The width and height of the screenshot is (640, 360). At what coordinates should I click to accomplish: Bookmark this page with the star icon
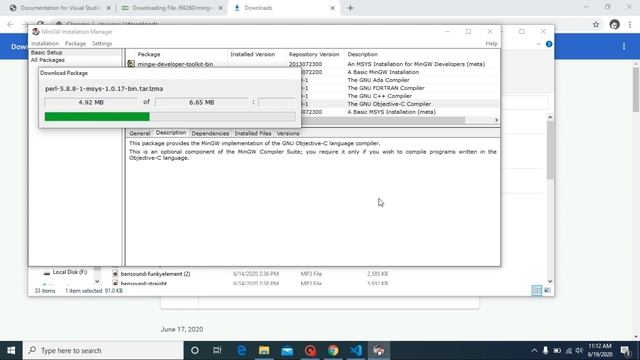coord(596,24)
